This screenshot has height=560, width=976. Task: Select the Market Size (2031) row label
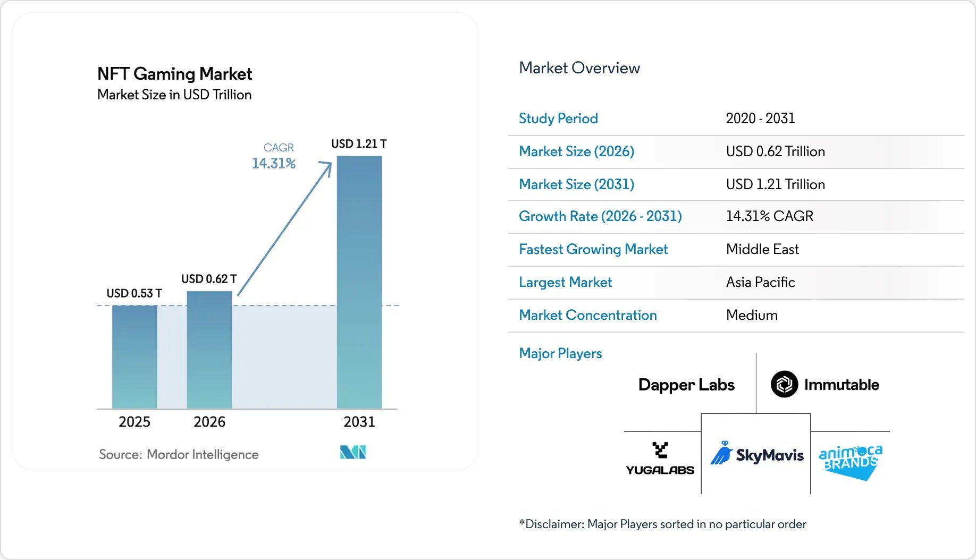pyautogui.click(x=576, y=184)
